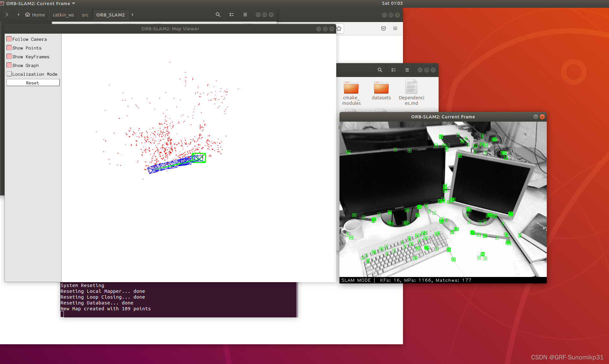Screen dimensions: 609x364
Task: Click search icon in second file manager
Action: tap(380, 70)
